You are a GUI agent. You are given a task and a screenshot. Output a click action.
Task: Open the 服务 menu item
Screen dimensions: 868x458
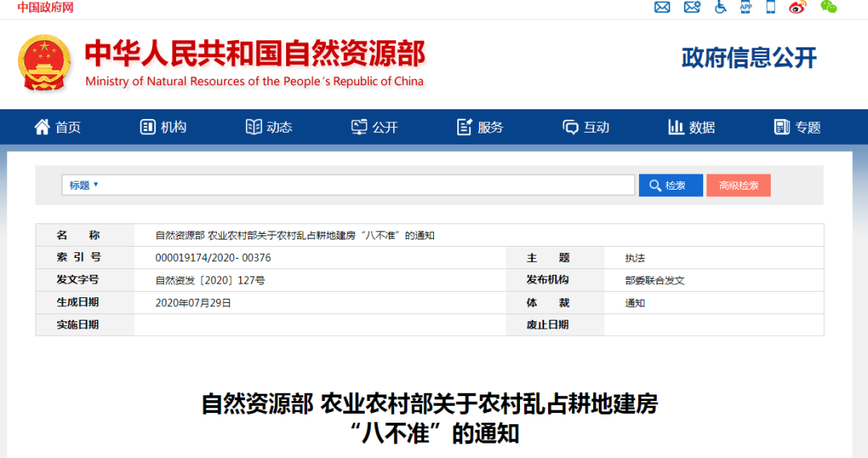point(480,127)
